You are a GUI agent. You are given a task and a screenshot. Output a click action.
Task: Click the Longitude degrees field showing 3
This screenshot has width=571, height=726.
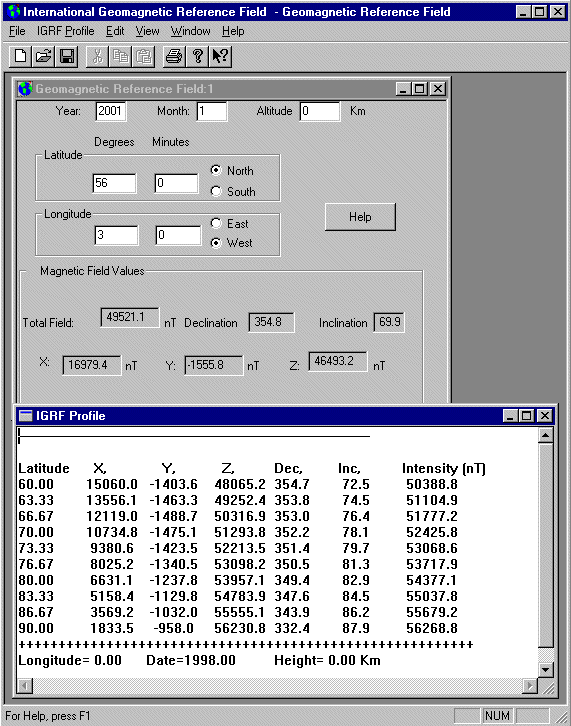coord(116,235)
